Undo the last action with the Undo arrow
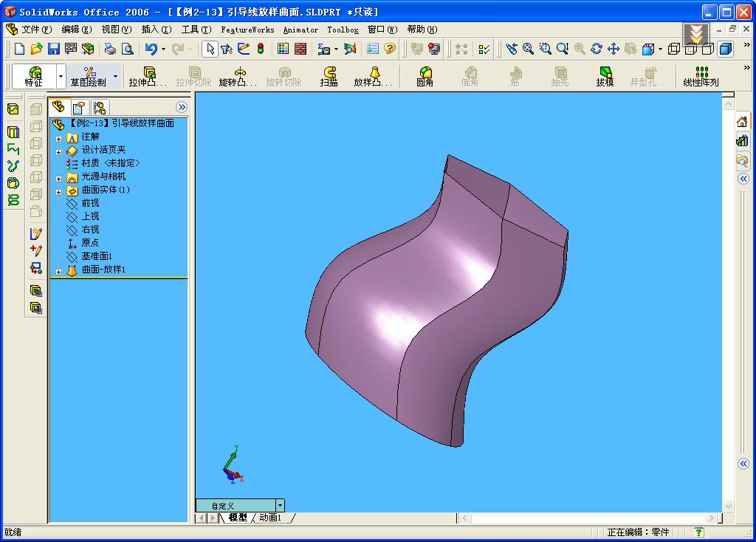756x542 pixels. pos(151,49)
